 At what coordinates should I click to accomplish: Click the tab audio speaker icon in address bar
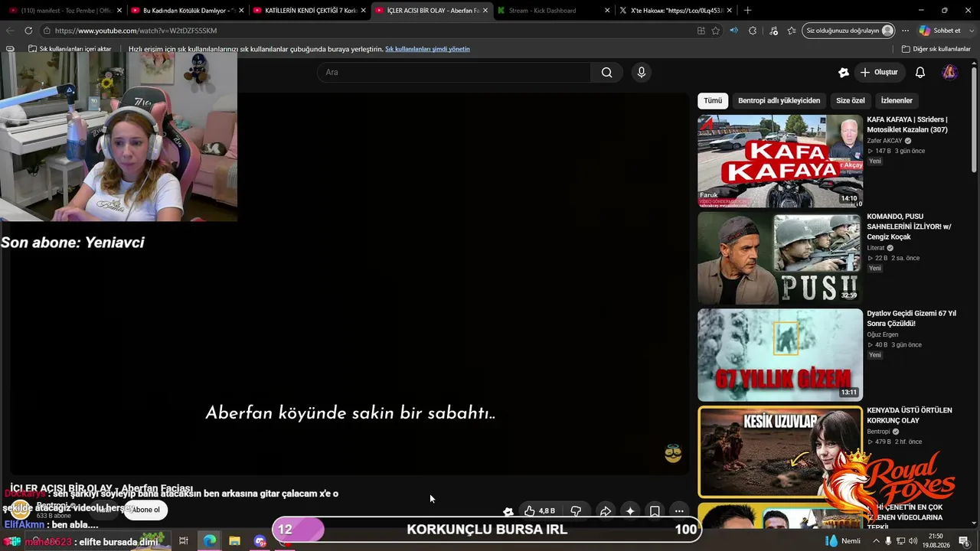click(x=733, y=31)
